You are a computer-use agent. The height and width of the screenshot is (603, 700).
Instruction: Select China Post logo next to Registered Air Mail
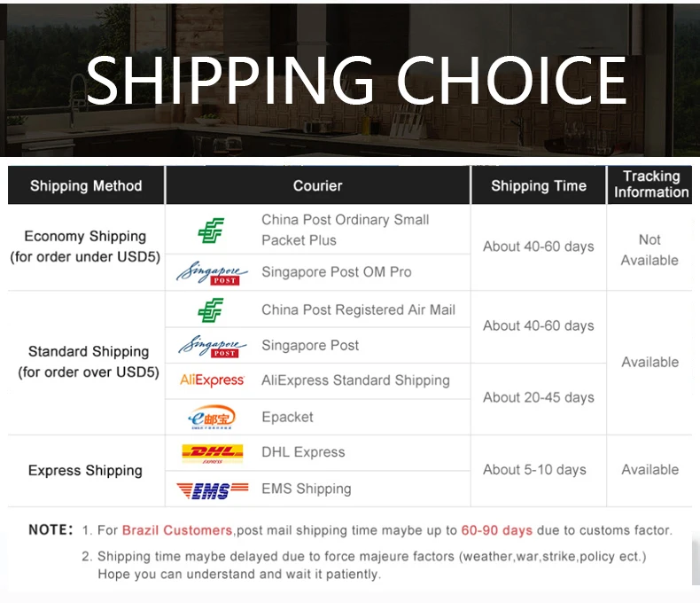(211, 310)
